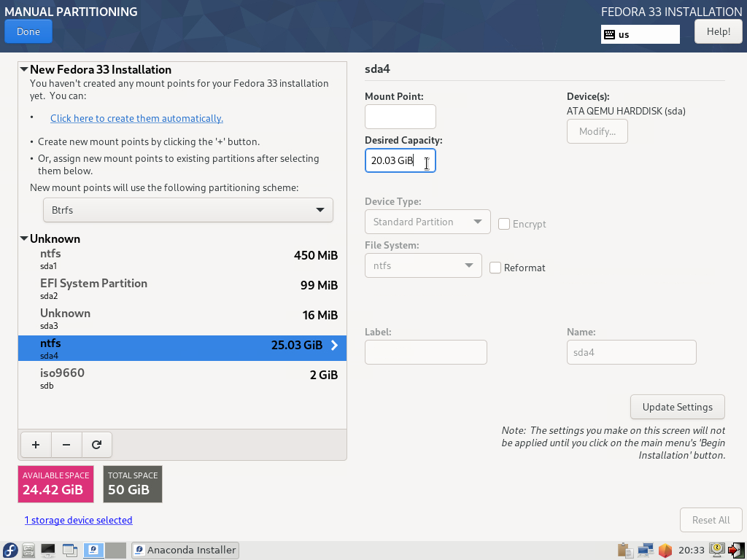Click the 20:33 clock in taskbar

pos(692,551)
